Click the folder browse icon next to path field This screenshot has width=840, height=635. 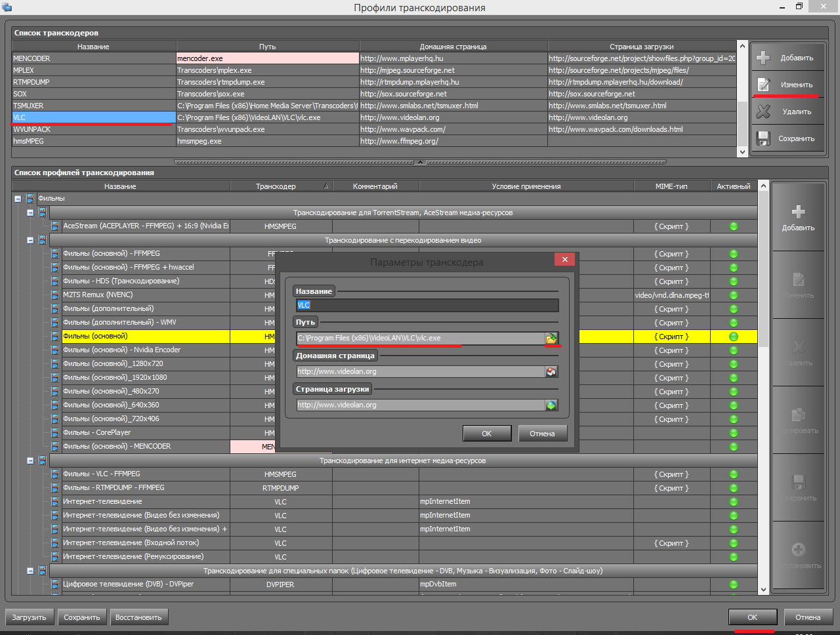point(551,338)
